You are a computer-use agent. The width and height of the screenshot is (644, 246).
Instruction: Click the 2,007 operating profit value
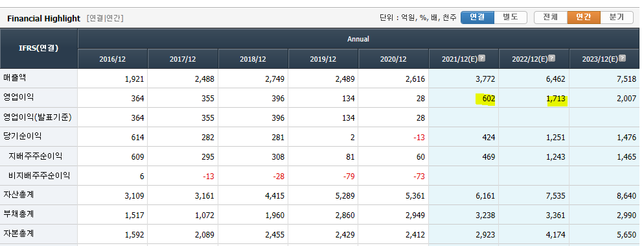pos(627,99)
